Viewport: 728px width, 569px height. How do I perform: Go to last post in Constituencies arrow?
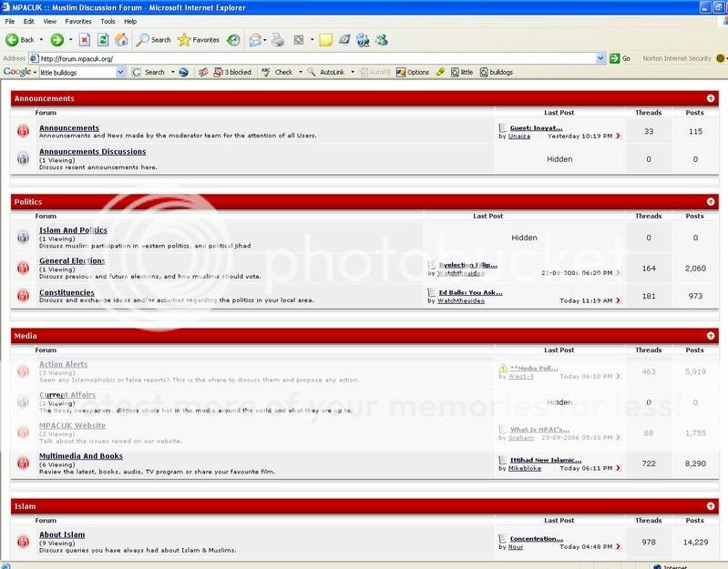coord(618,300)
